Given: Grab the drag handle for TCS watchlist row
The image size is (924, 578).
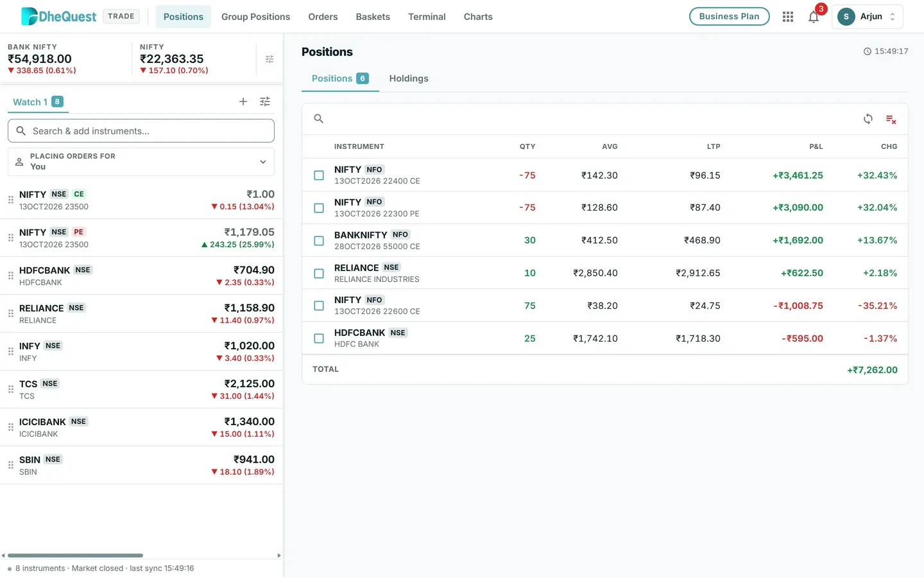Looking at the screenshot, I should click(11, 389).
